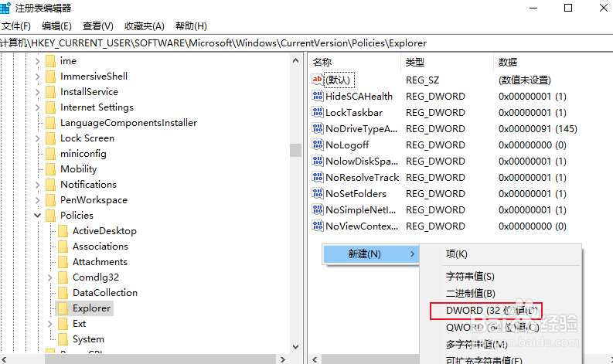Click tree pane vertical scrollbar up arrow
613x364 pixels.
[295, 60]
